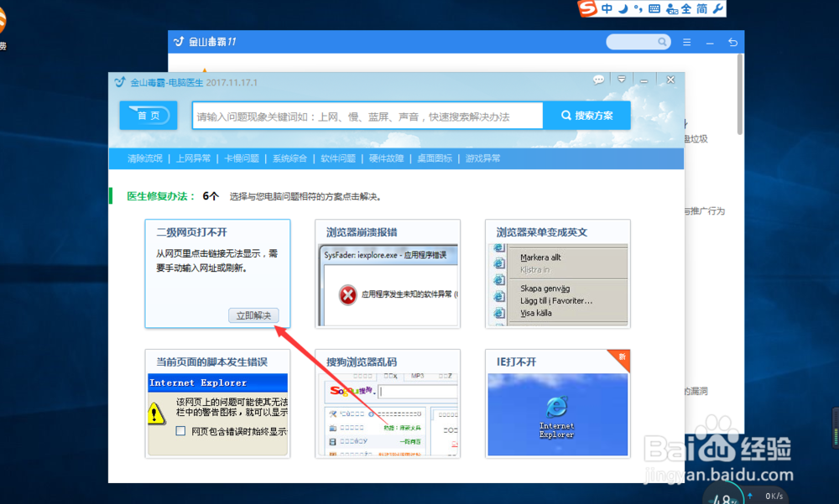The image size is (839, 504).
Task: Click 'Markera allt' in English menu card
Action: (540, 257)
